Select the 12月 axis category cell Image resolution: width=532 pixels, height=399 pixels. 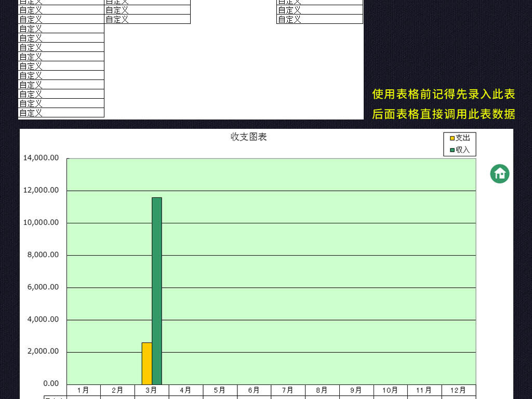pos(459,390)
